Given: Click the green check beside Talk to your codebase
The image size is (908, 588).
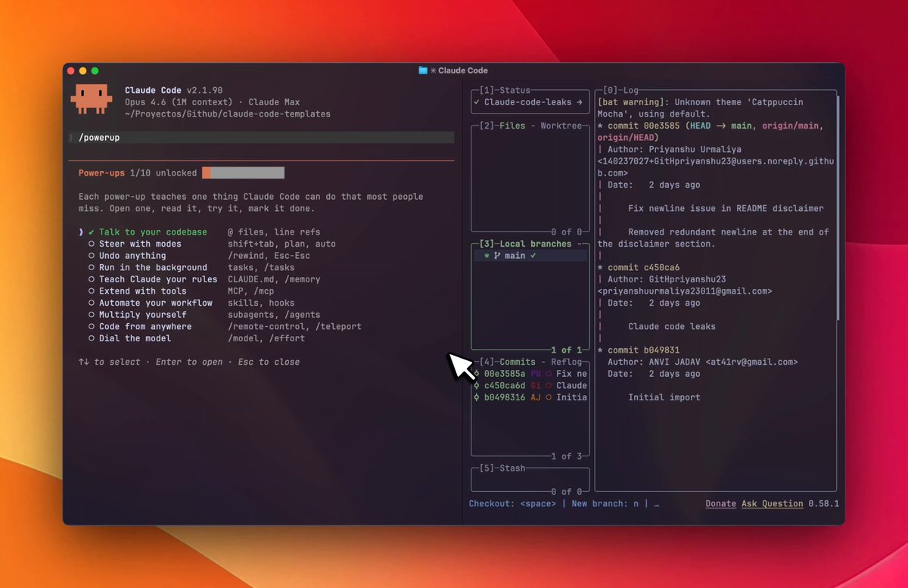Looking at the screenshot, I should 91,232.
